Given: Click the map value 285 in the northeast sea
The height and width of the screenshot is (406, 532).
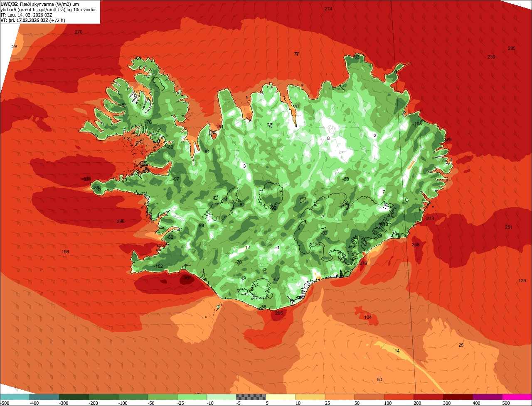Looking at the screenshot, I should point(512,48).
